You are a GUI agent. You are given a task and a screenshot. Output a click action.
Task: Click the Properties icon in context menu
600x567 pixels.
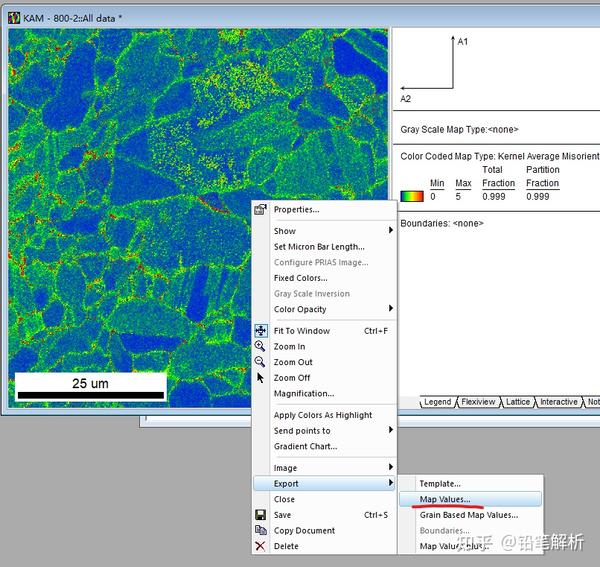tap(261, 210)
